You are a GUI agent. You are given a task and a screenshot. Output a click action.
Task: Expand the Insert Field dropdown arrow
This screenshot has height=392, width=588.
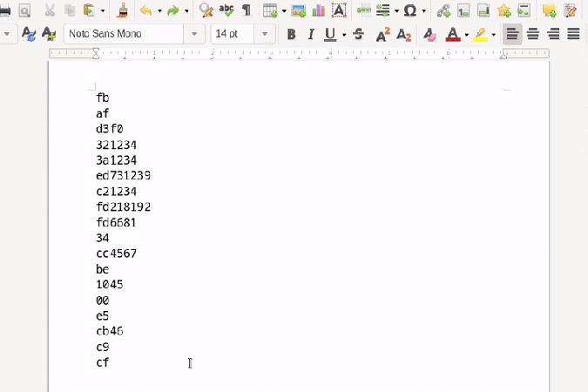[396, 11]
